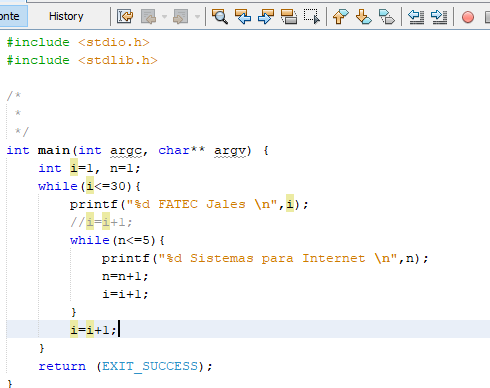Toggle Rectangular Selection mode
This screenshot has width=490, height=388.
click(x=312, y=16)
